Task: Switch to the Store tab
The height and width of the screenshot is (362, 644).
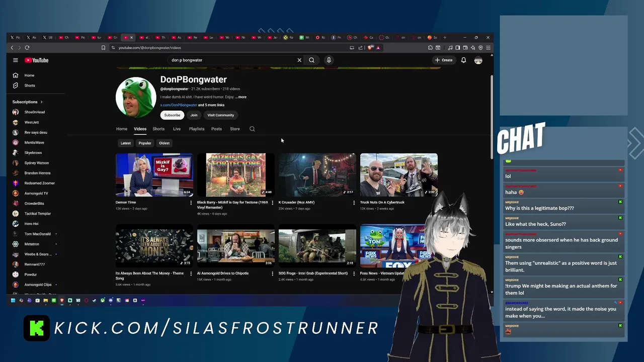Action: 235,129
